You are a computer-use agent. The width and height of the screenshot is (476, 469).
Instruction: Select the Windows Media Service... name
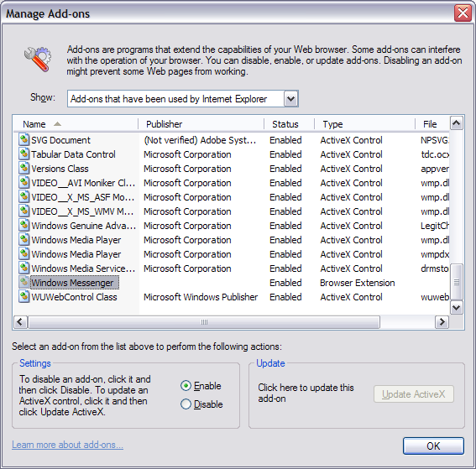tap(83, 268)
